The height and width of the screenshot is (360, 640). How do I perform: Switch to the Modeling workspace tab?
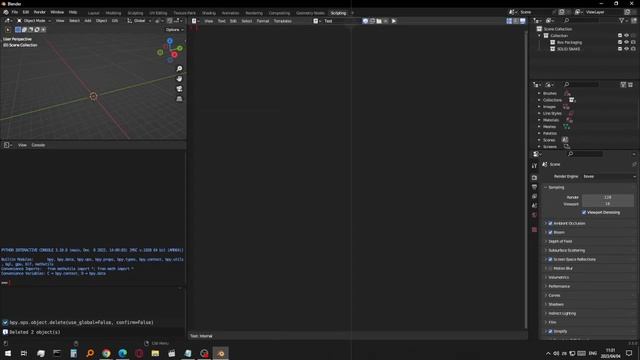pyautogui.click(x=113, y=13)
